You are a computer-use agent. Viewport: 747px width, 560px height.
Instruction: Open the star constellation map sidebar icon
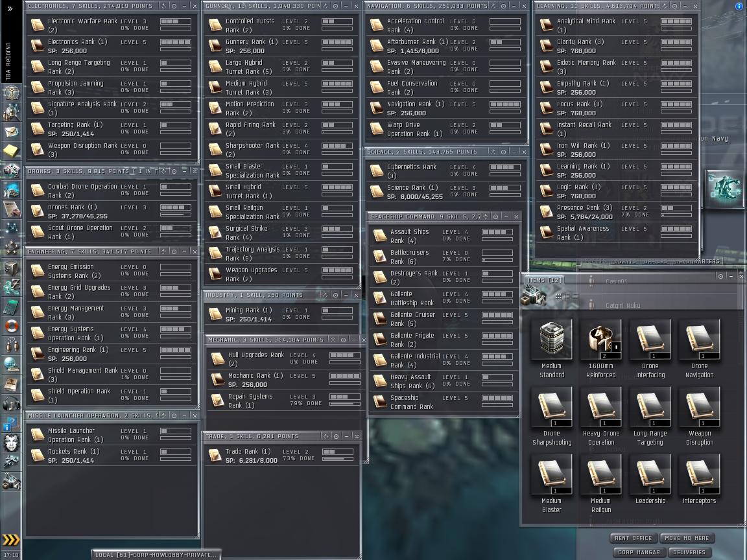[x=11, y=229]
